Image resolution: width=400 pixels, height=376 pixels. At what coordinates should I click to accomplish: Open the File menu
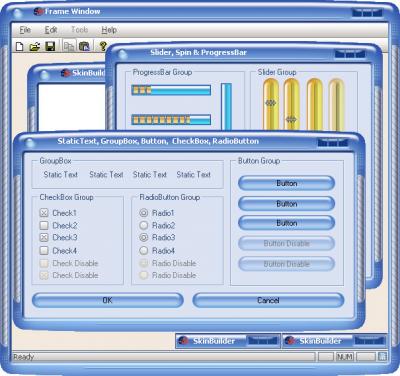point(25,30)
